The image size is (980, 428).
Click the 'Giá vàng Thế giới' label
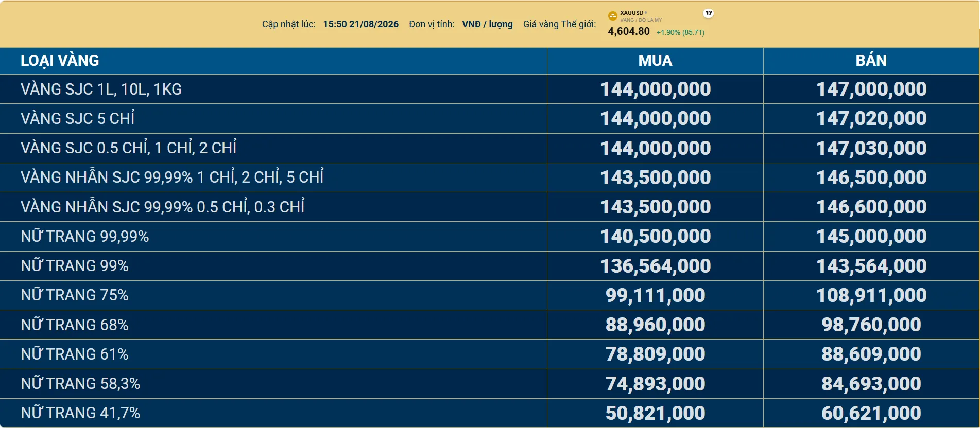coord(559,24)
